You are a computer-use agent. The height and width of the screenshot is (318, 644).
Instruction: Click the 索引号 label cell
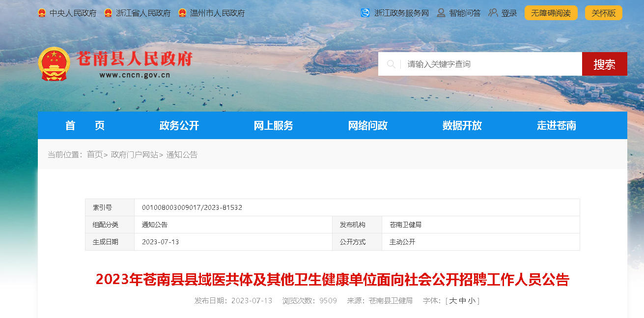(110, 207)
